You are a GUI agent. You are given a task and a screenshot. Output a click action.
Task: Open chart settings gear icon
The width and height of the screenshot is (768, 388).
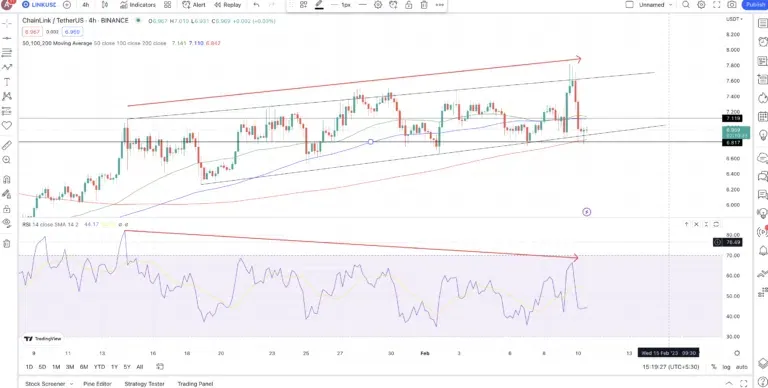coord(701,5)
